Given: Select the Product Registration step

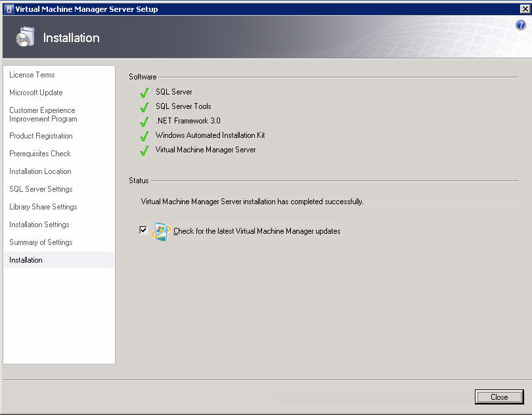Looking at the screenshot, I should coord(41,136).
